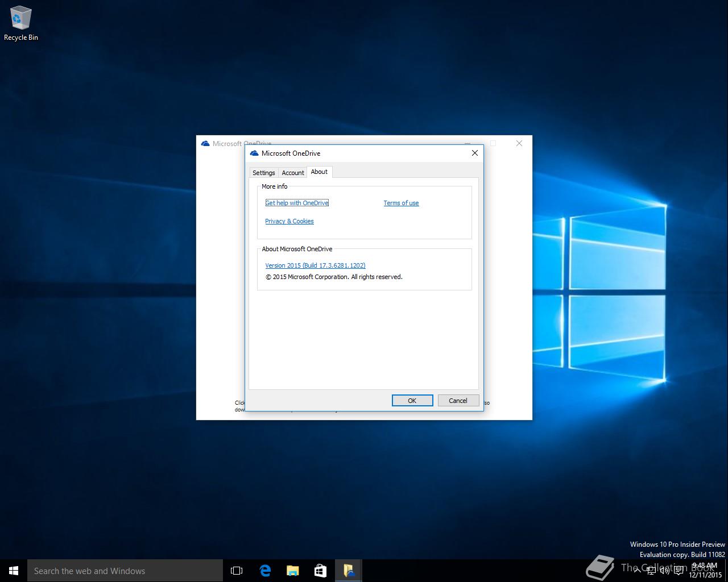Open the Privacy & Cookies link
The image size is (728, 582).
[x=289, y=221]
